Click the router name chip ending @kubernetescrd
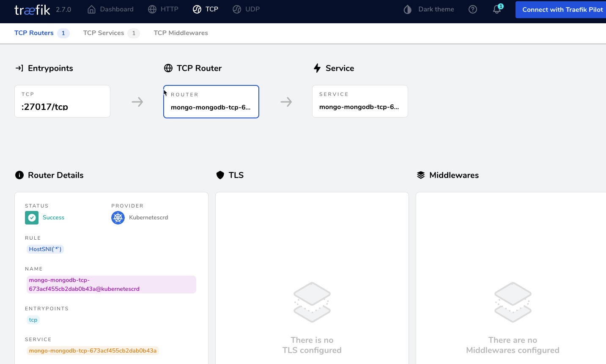The height and width of the screenshot is (364, 606). coord(111,285)
